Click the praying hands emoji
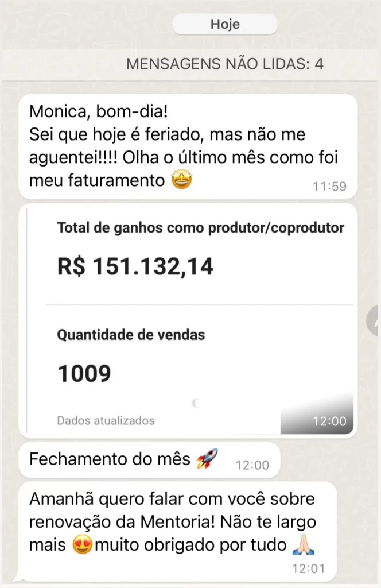The height and width of the screenshot is (588, 381). 304,544
